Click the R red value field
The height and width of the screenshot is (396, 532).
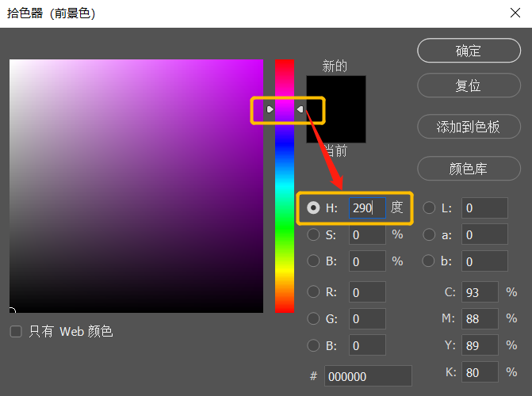point(367,292)
